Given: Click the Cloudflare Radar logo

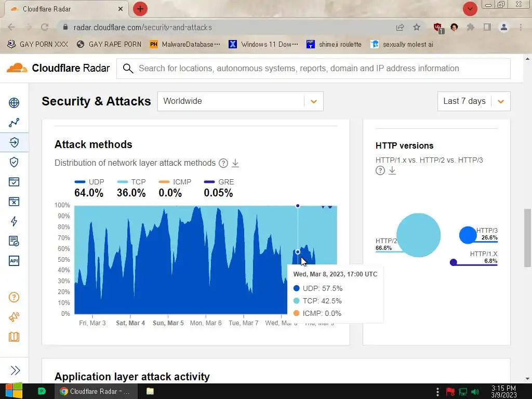Looking at the screenshot, I should (x=58, y=68).
